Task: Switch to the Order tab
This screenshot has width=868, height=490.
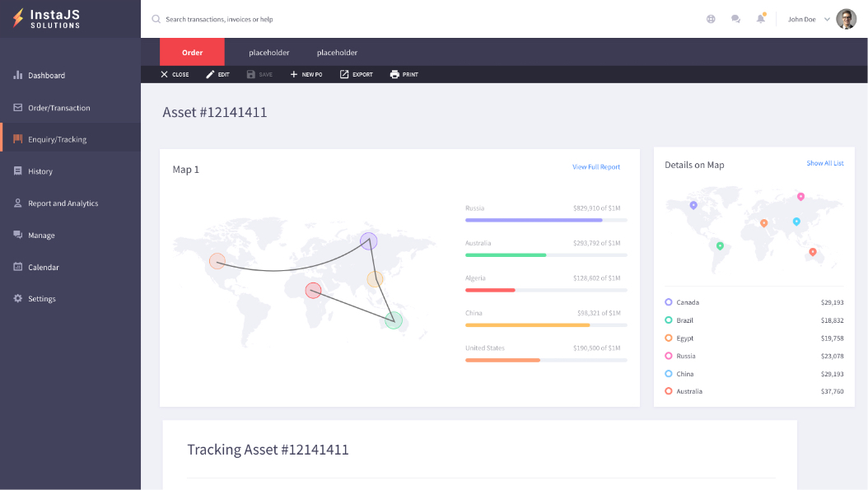Action: pyautogui.click(x=192, y=52)
